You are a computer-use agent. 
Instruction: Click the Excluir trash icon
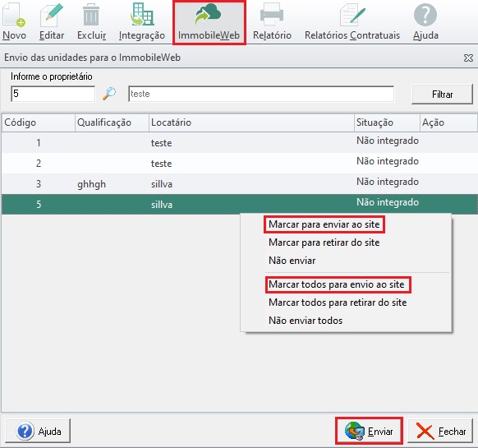coord(91,15)
